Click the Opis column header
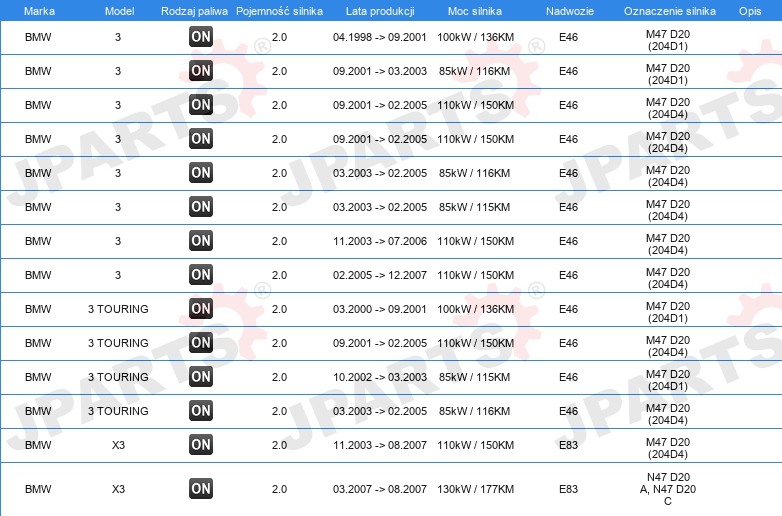Screen dimensions: 782x516 coord(750,11)
